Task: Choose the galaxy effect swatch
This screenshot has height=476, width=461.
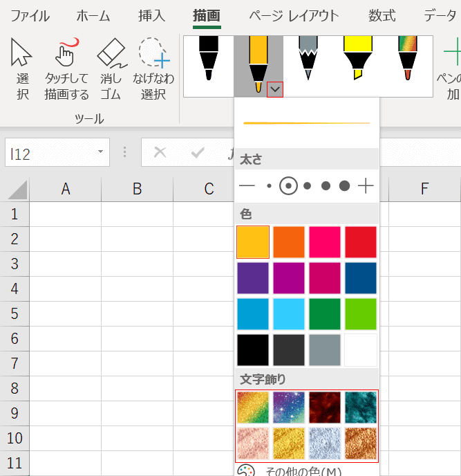Action: click(x=289, y=408)
